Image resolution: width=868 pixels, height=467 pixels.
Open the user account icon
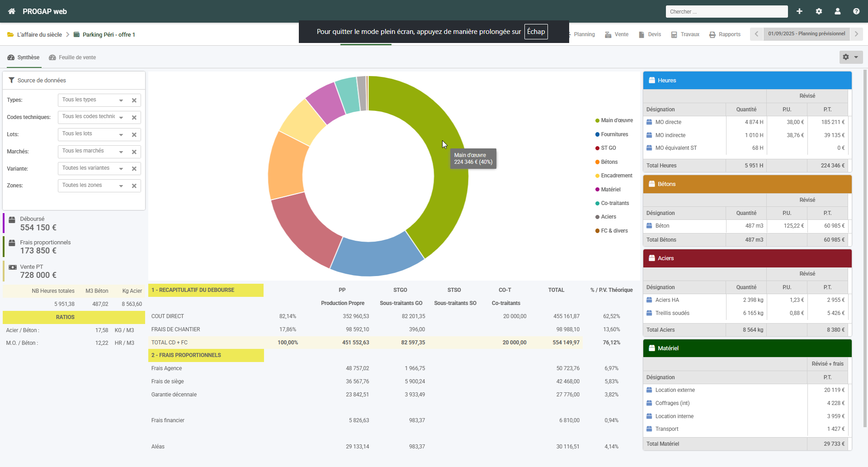[838, 11]
